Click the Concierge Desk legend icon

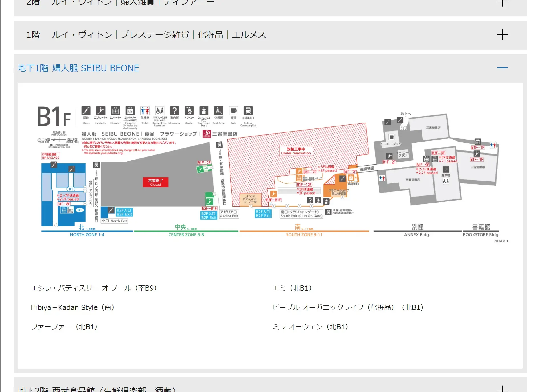point(204,111)
